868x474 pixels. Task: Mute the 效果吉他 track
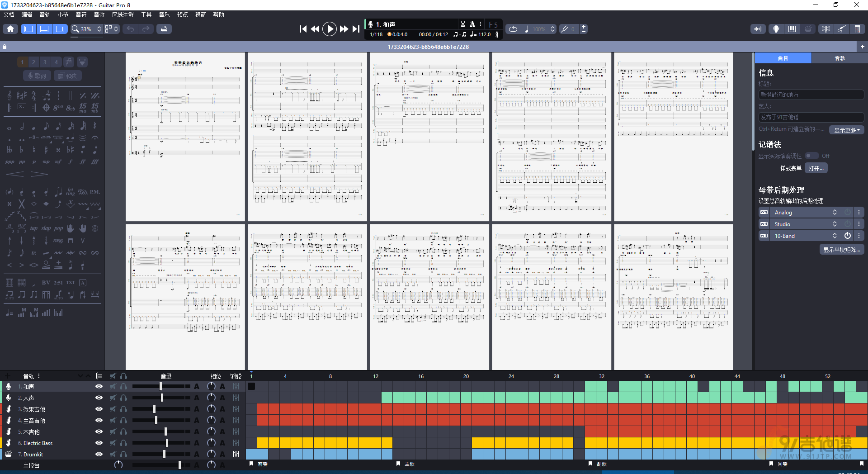point(113,409)
